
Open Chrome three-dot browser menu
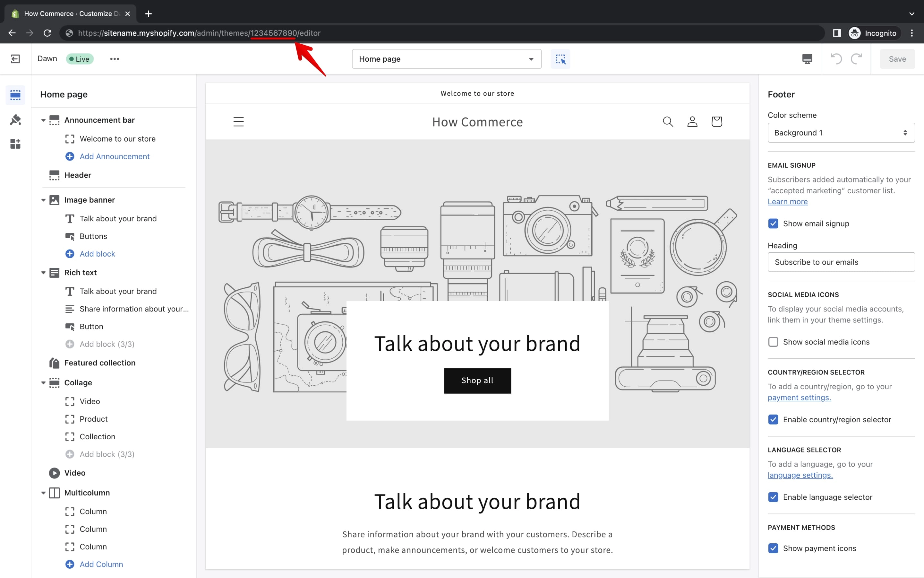[x=912, y=33]
